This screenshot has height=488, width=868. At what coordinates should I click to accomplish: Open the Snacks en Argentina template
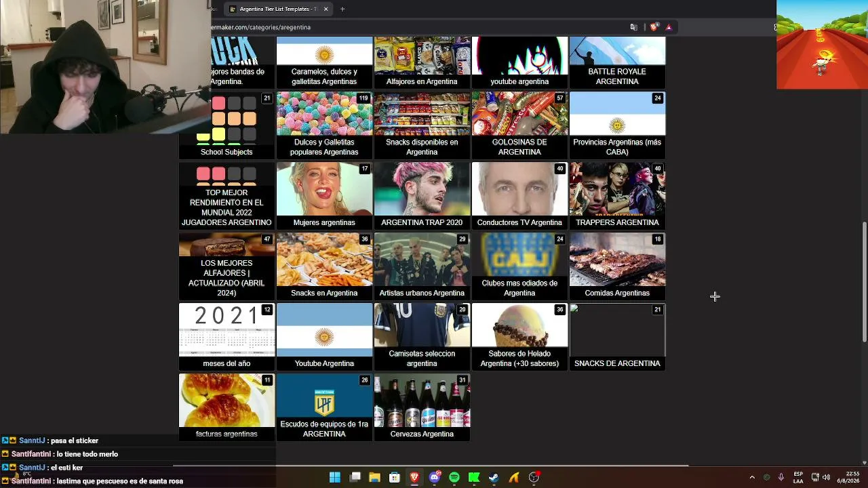(324, 266)
